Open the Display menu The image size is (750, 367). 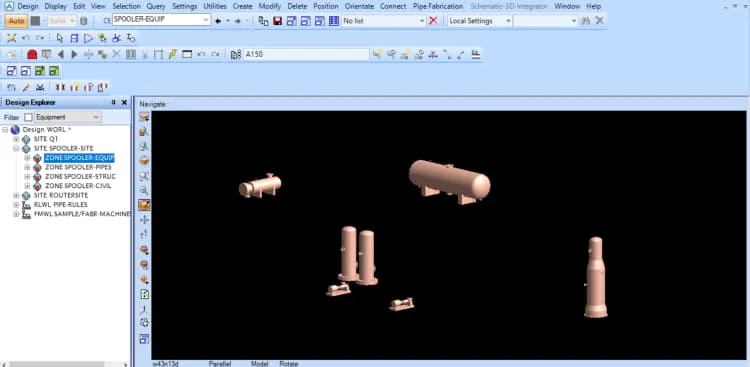click(x=55, y=6)
